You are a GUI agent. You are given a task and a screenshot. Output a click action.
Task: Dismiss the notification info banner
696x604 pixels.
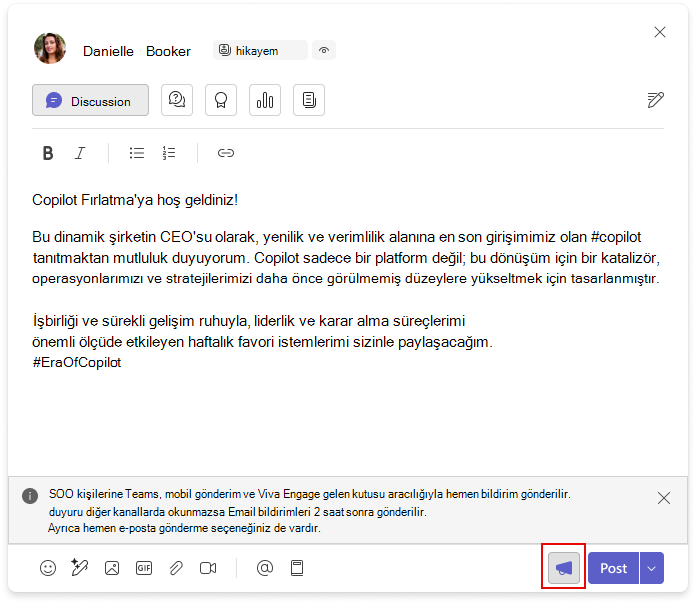coord(664,498)
